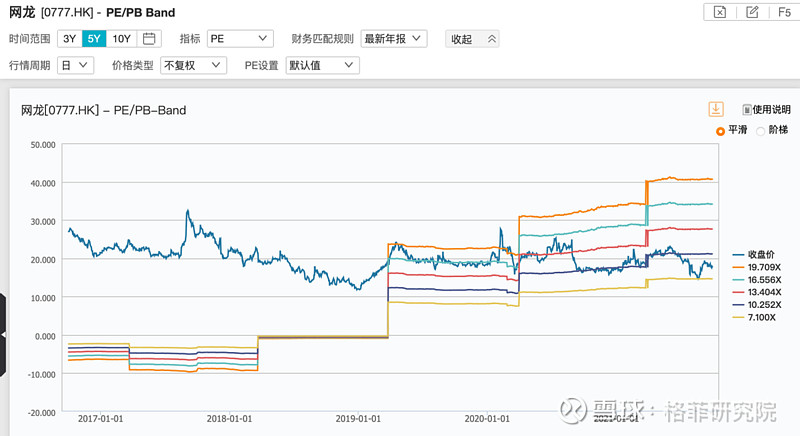
Task: Download the PE/PB Band chart
Action: [716, 109]
